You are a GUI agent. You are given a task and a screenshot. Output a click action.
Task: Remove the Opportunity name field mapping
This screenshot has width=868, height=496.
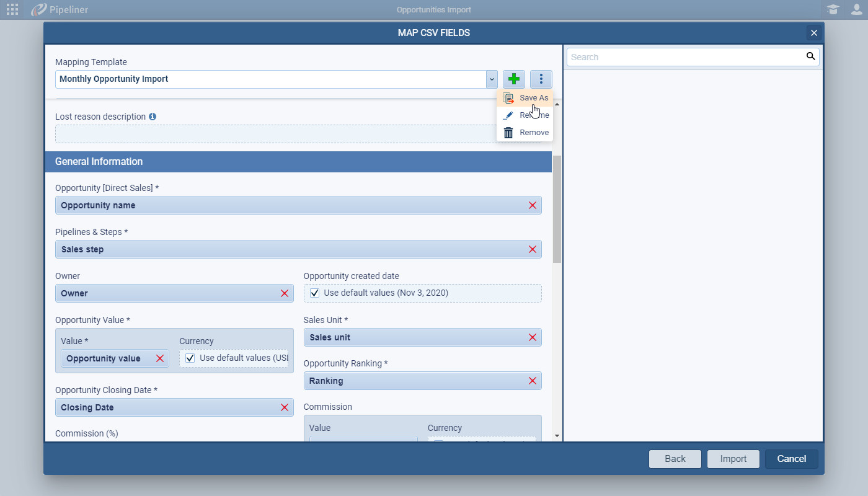point(532,205)
